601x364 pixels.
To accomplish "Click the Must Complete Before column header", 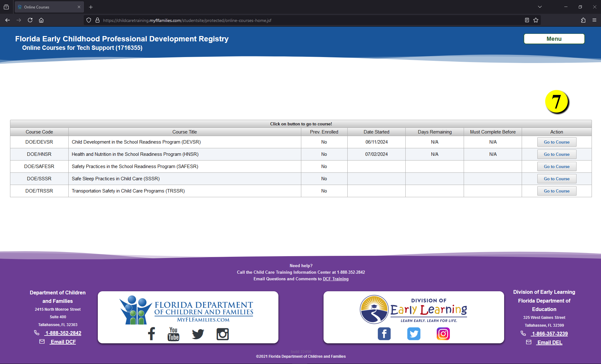I will [x=493, y=132].
